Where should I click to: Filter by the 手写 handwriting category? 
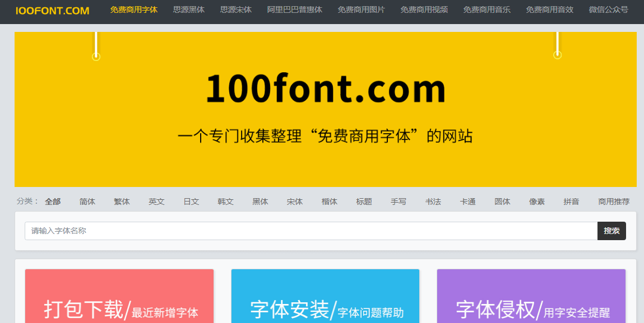(399, 201)
